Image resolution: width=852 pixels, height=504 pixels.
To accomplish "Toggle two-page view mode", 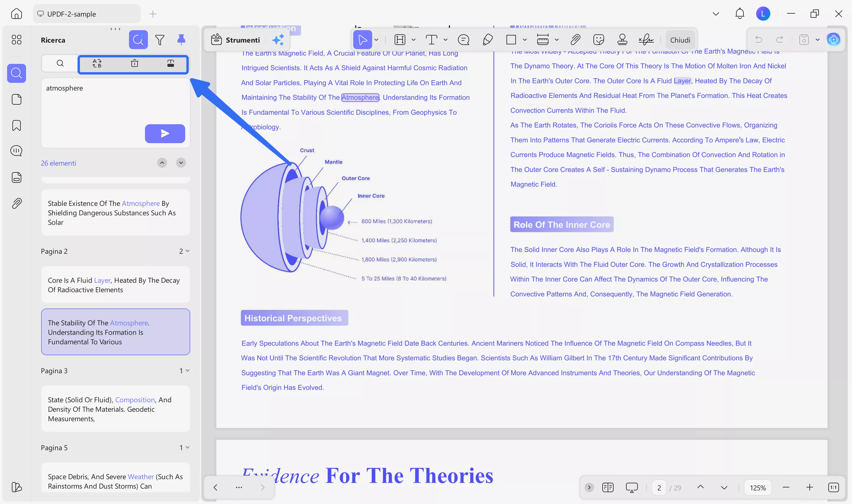I will 608,487.
